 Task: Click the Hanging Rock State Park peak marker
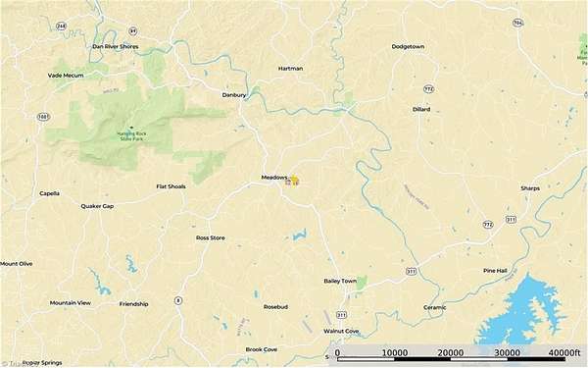click(x=131, y=128)
